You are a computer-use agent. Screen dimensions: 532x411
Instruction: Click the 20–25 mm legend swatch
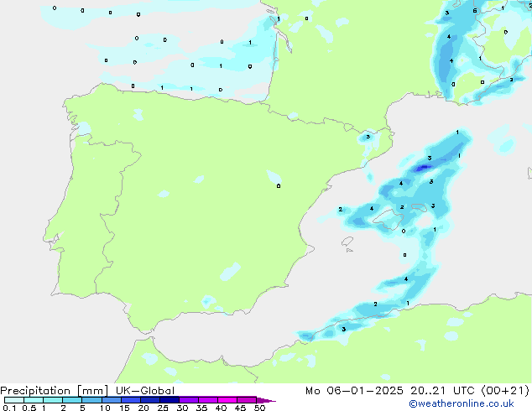click(150, 400)
